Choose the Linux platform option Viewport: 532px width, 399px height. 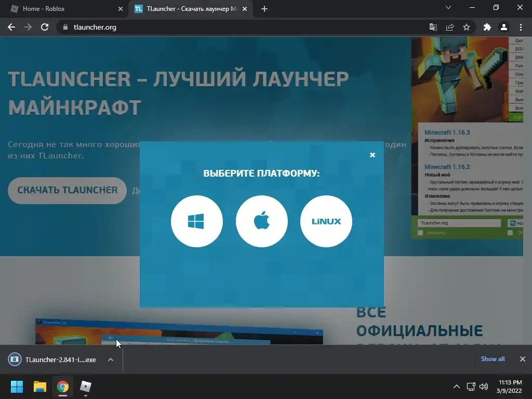tap(326, 221)
